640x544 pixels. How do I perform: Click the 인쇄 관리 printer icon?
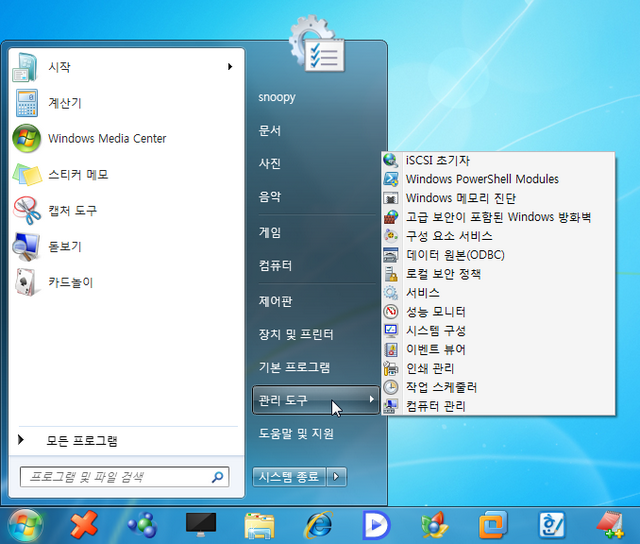click(x=391, y=369)
